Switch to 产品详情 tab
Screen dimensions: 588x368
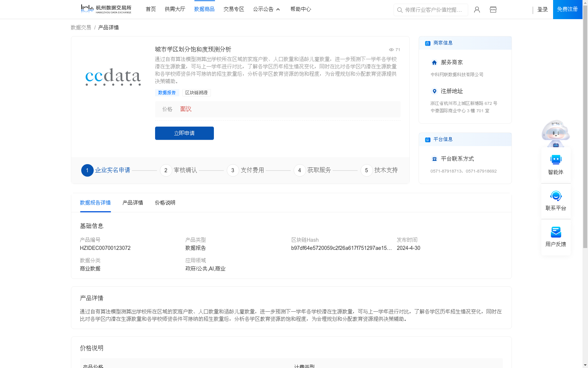[x=133, y=203]
